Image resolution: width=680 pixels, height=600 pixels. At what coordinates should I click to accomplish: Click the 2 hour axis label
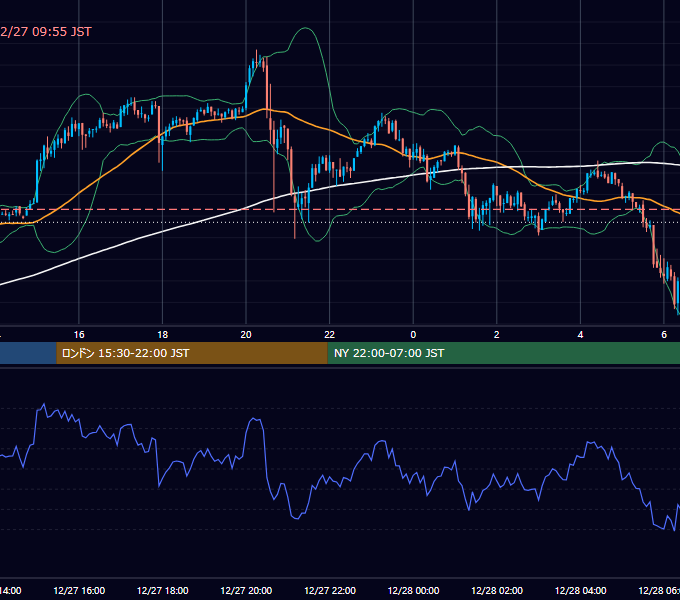[497, 335]
